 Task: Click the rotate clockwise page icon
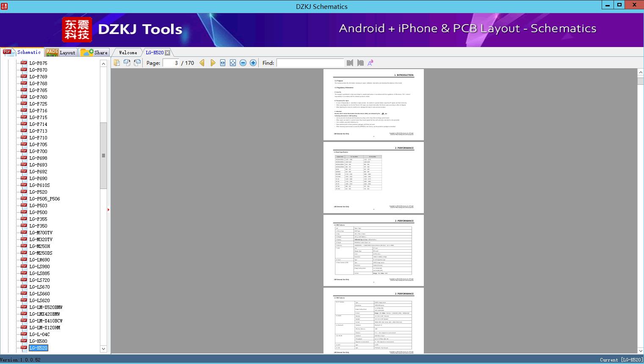click(x=137, y=63)
